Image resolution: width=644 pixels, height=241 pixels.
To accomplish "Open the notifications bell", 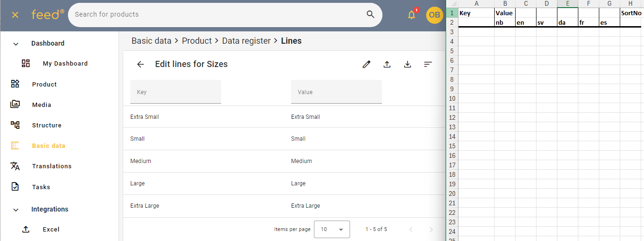I will click(411, 15).
